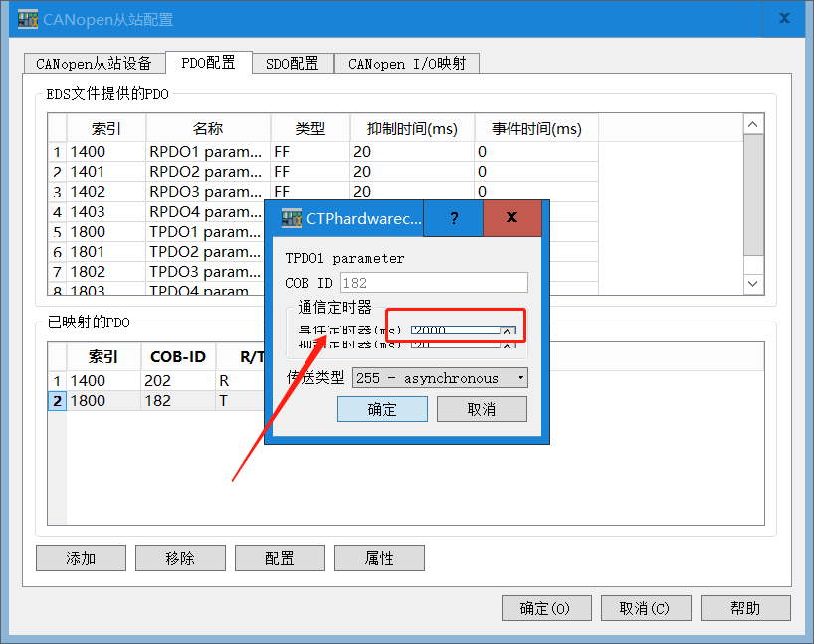The width and height of the screenshot is (814, 644).
Task: Close the CANopen从站配置 window
Action: 784,18
